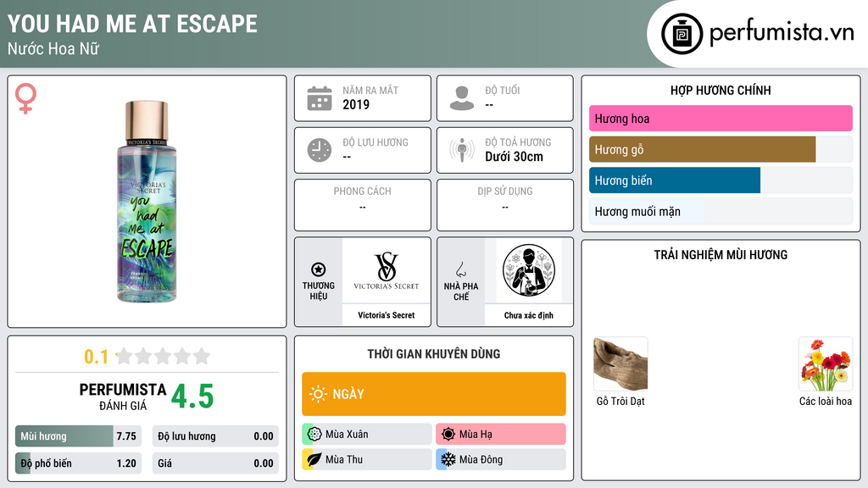Click the pink female gender symbol icon
Image resolution: width=868 pixels, height=488 pixels.
pyautogui.click(x=25, y=98)
